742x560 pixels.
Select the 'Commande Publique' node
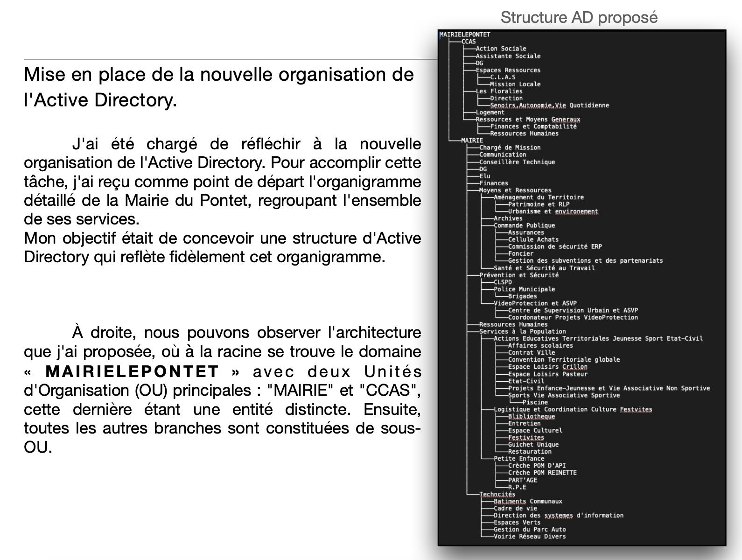tap(525, 225)
